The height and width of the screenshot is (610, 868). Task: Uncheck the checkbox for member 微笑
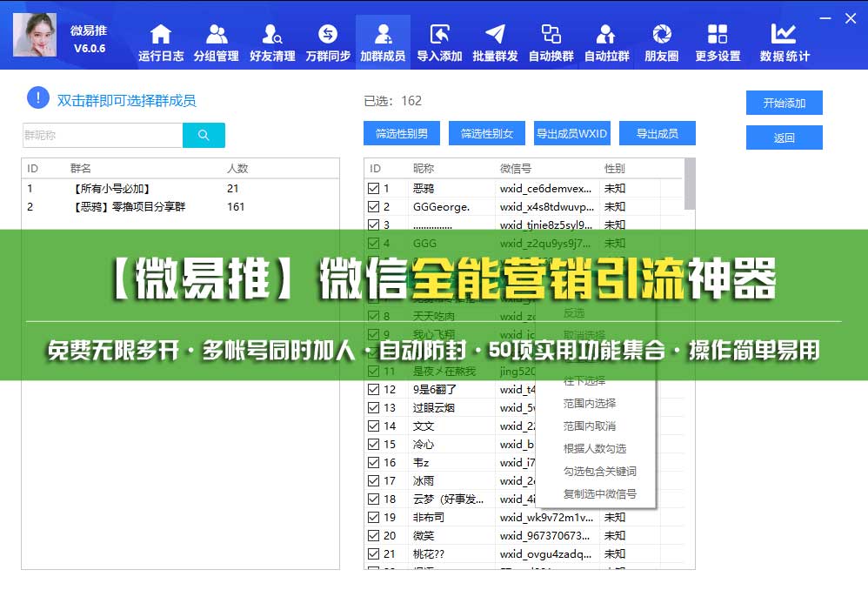click(x=374, y=535)
